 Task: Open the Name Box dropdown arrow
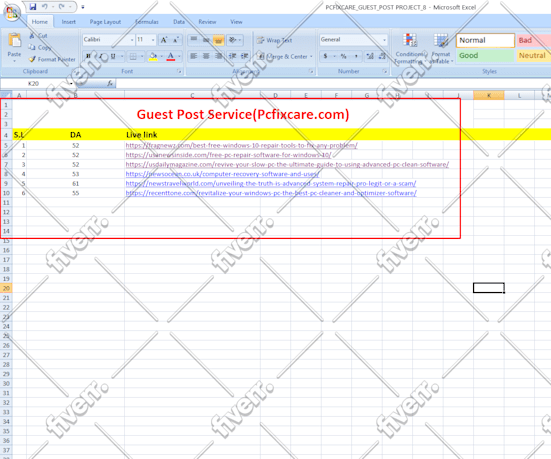coord(71,83)
